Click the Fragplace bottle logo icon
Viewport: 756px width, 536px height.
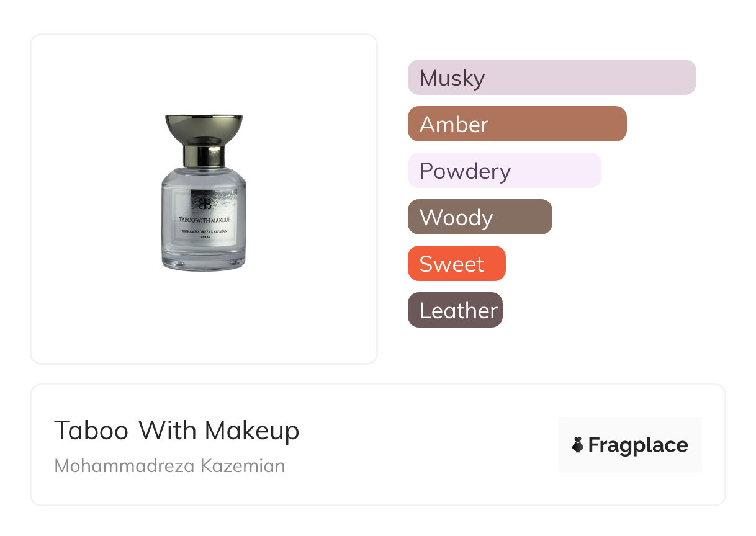point(578,445)
